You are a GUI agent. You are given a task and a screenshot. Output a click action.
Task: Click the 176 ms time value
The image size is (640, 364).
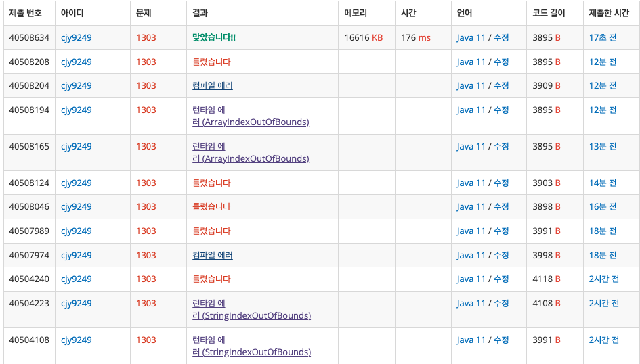click(x=416, y=37)
